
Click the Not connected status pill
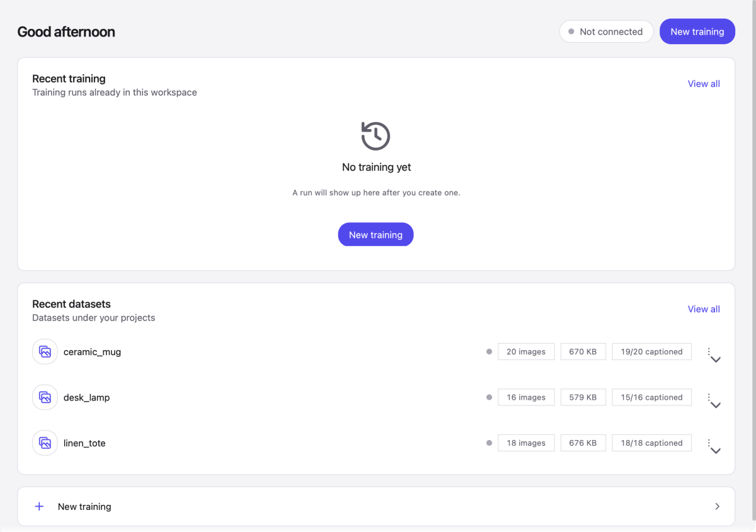[x=606, y=31]
